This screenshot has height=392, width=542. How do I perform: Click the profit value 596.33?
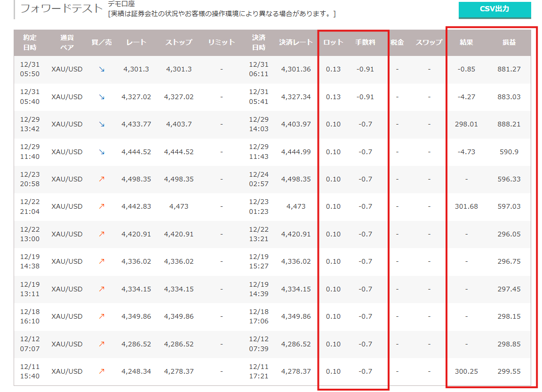pos(509,179)
